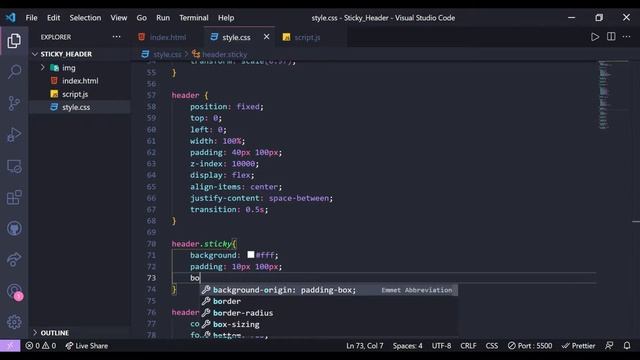Viewport: 640px width, 360px height.
Task: Open the Accounts icon with badge
Action: 15,291
